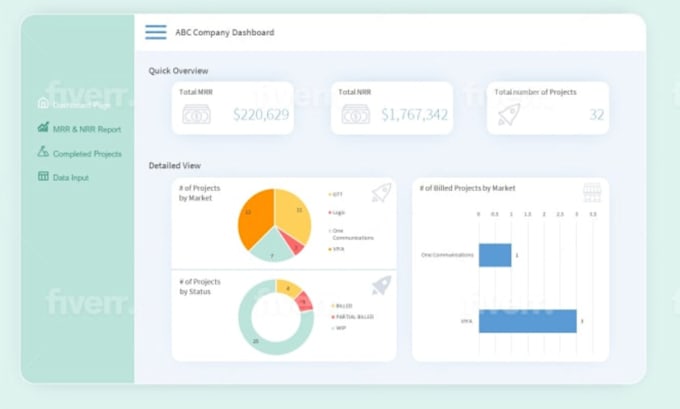
Task: Open the MRR & NRR Report page
Action: pos(87,129)
